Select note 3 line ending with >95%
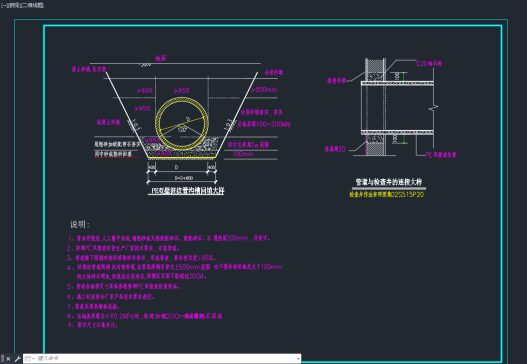527x364 pixels. (141, 258)
